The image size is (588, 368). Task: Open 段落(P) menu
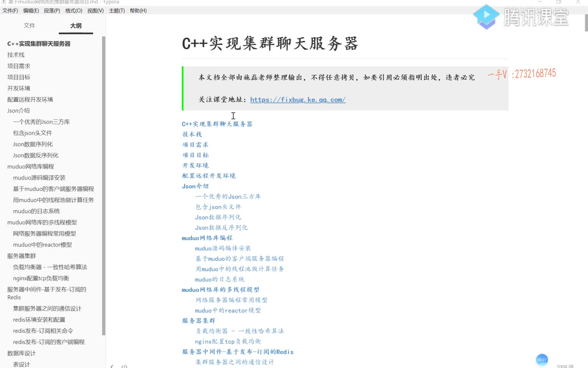pos(52,10)
